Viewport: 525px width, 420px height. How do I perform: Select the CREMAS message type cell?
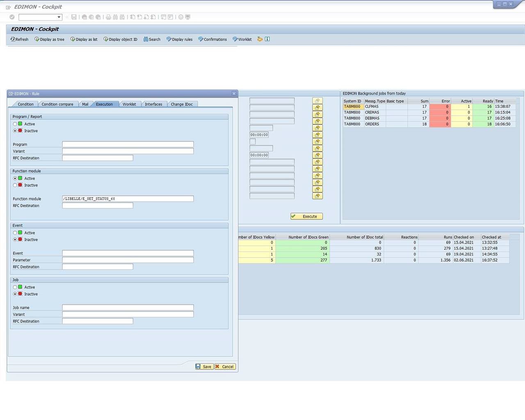[x=375, y=112]
